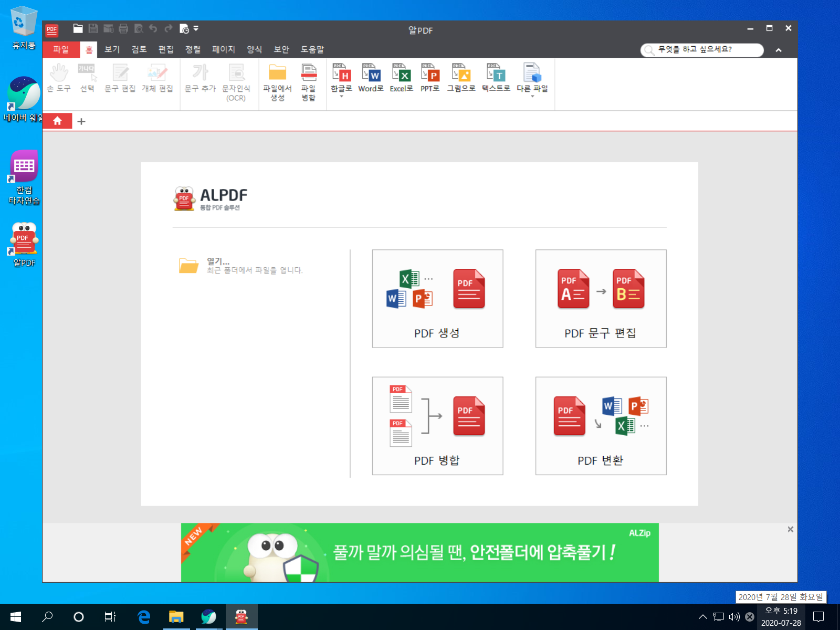Click the ALZip green ad banner
The height and width of the screenshot is (630, 840).
click(420, 552)
